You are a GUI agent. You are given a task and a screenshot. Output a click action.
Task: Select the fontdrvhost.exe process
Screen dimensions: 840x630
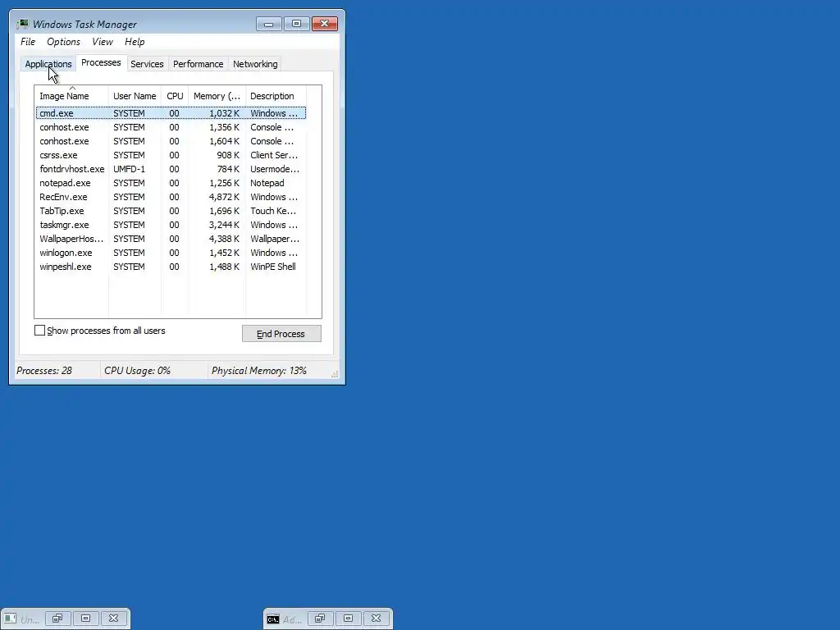pos(171,169)
